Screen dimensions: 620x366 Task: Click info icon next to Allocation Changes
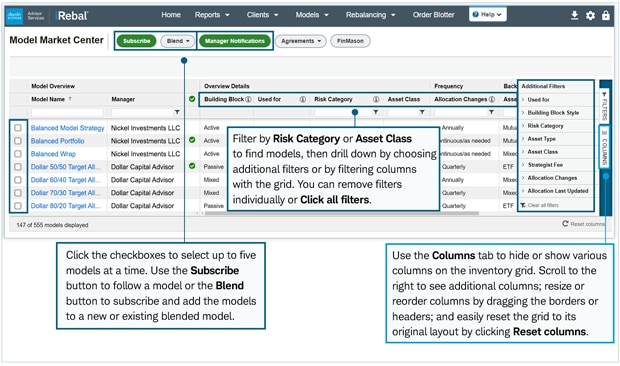coord(492,99)
